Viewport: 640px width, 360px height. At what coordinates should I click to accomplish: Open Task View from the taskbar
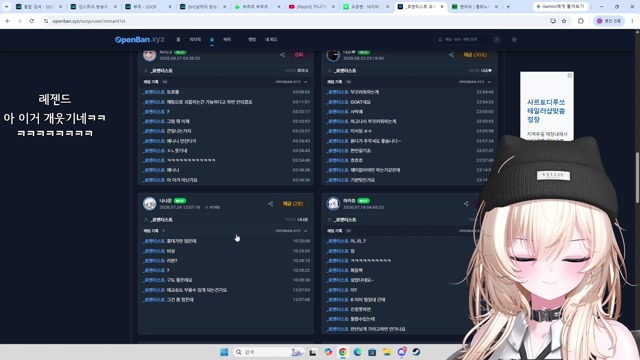pos(313,352)
